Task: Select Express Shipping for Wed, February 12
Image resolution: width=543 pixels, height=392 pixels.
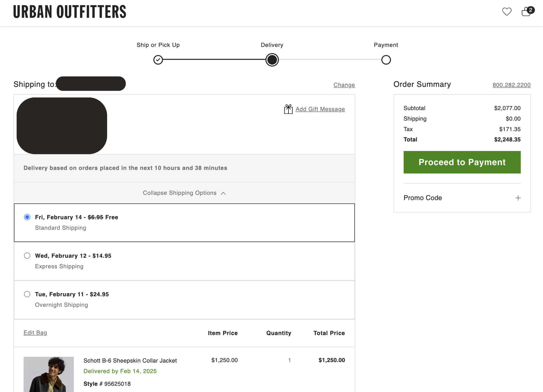Action: coord(27,256)
